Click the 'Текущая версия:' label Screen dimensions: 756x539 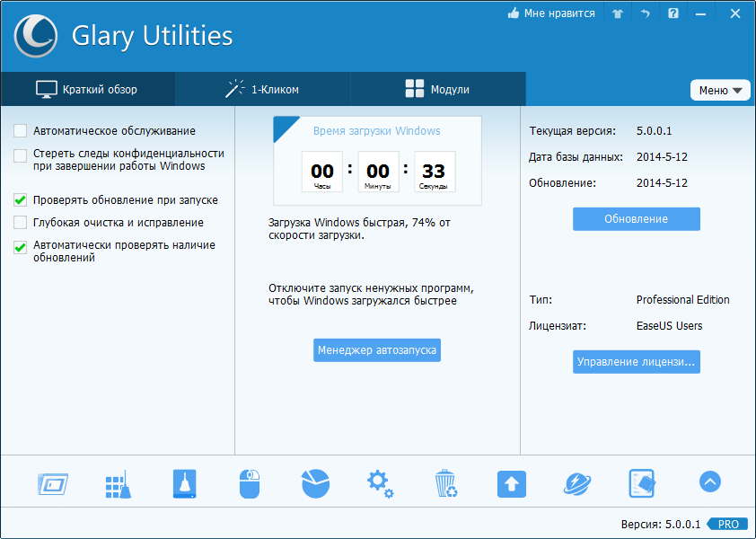pos(572,131)
